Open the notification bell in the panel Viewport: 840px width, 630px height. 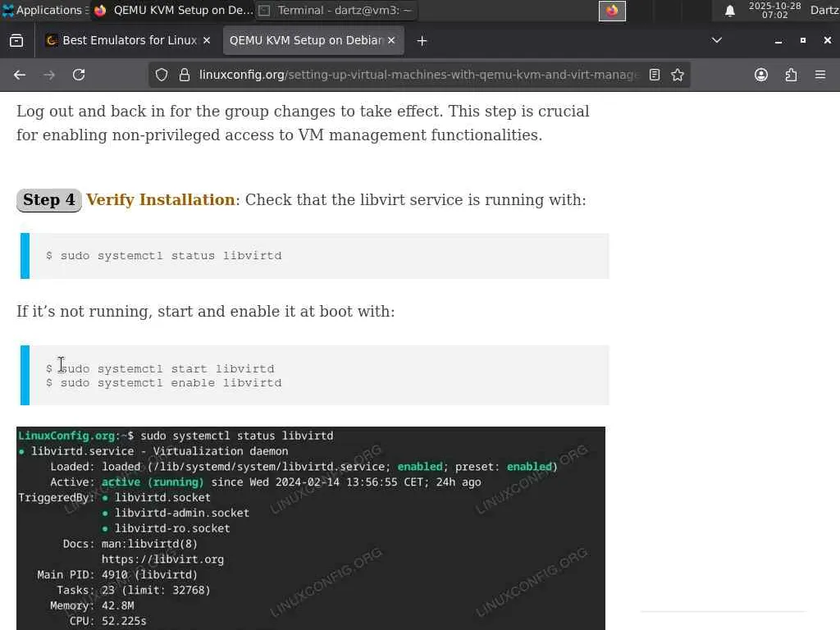[x=729, y=11]
